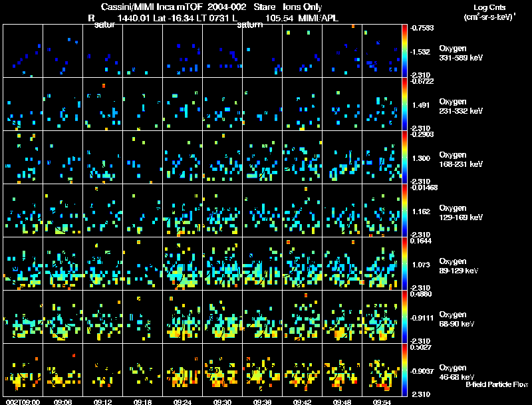Click the 09:06 time axis label

tap(63, 402)
